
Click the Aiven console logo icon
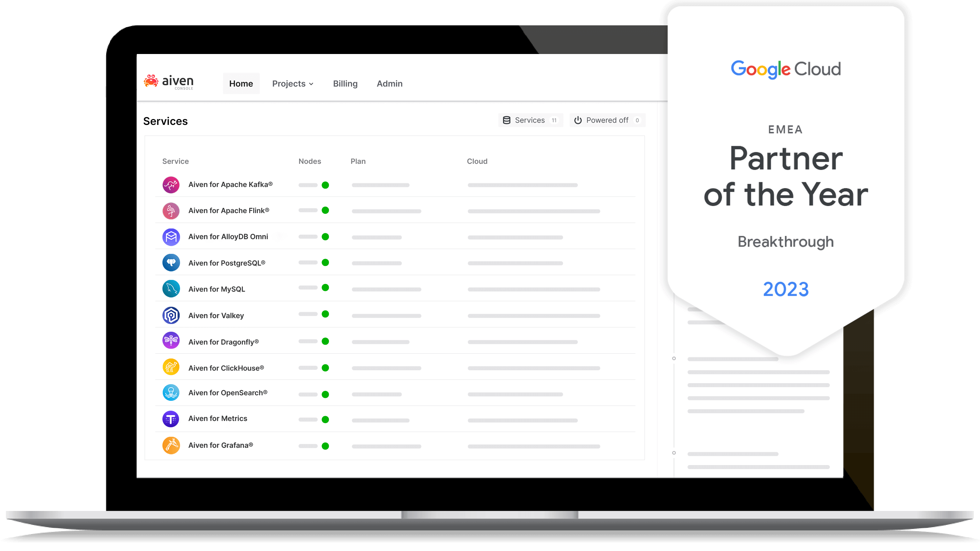[x=151, y=82]
